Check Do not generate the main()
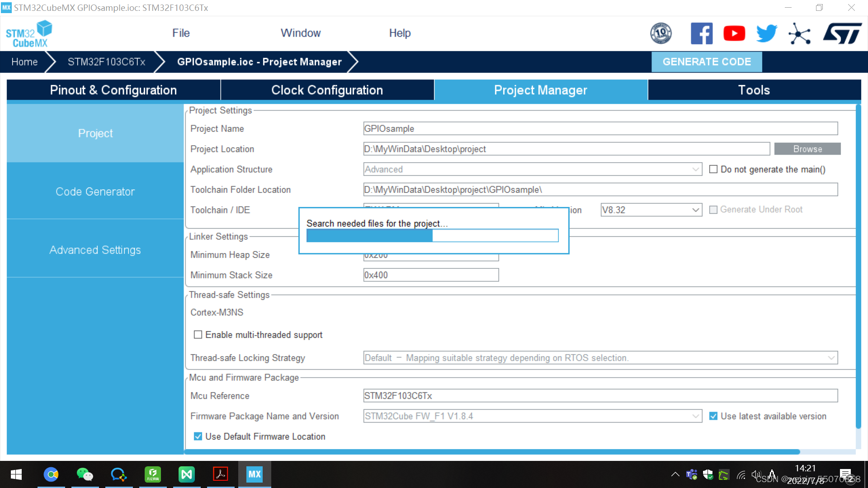The image size is (868, 488). pyautogui.click(x=713, y=169)
